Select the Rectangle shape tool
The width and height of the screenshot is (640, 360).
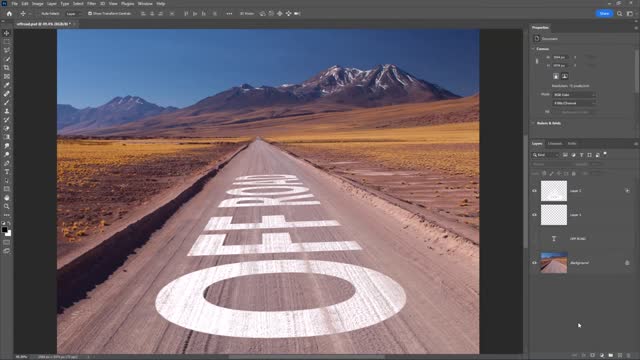coord(7,189)
